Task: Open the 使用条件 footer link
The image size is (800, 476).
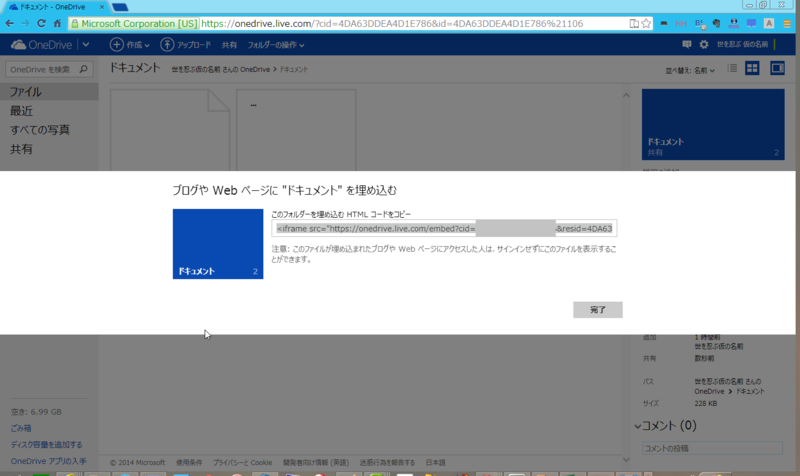Action: [189, 463]
